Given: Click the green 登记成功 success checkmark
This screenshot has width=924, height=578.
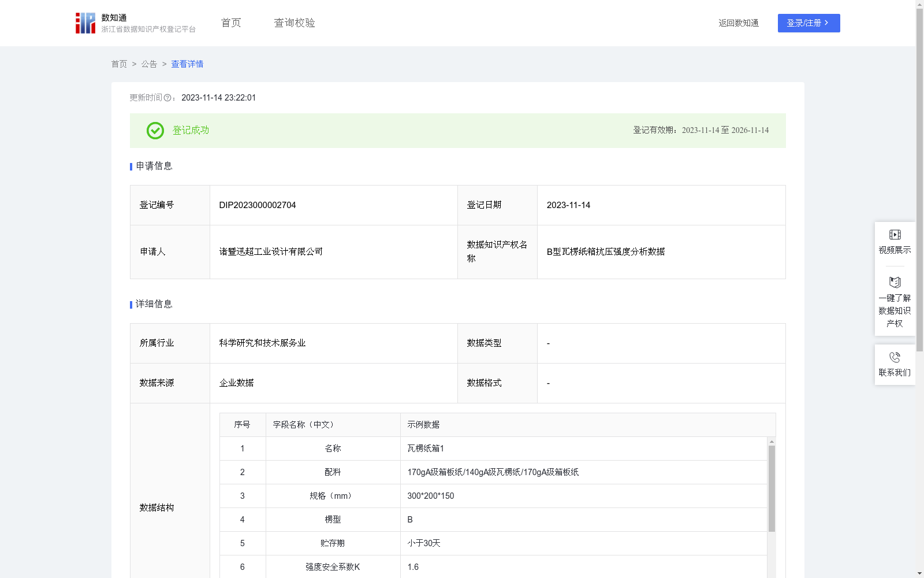Looking at the screenshot, I should click(155, 131).
